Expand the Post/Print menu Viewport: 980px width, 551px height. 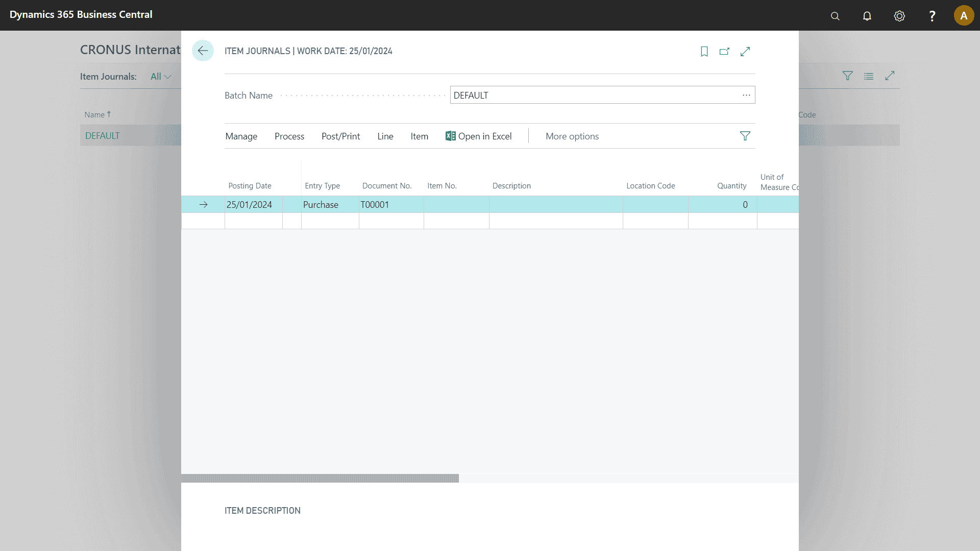tap(340, 136)
